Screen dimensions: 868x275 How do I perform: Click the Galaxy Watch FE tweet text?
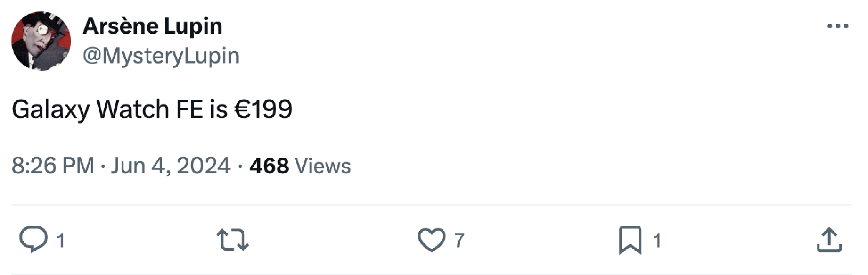click(152, 109)
